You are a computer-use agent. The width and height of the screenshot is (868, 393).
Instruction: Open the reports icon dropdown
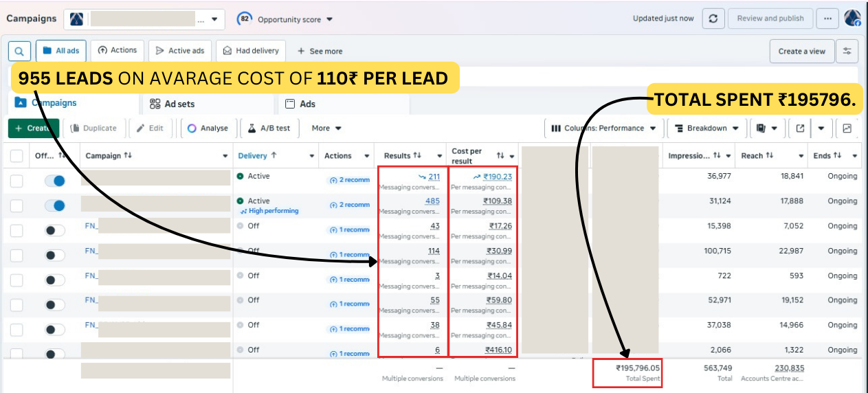click(767, 128)
